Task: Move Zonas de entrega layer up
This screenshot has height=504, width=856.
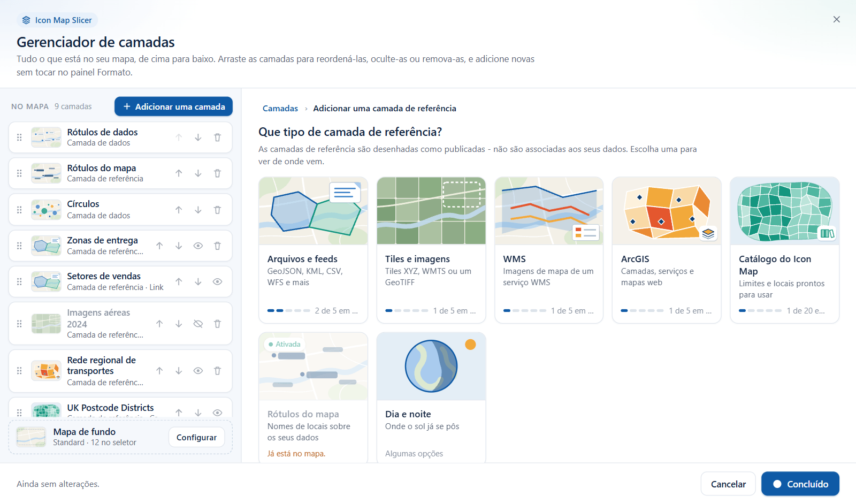Action: pos(159,246)
